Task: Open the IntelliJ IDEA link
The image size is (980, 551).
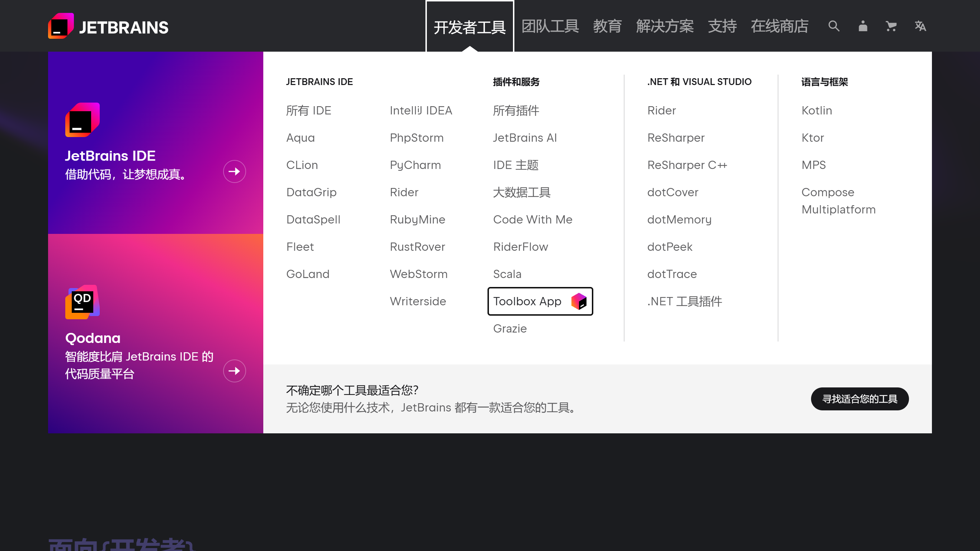Action: pos(421,110)
